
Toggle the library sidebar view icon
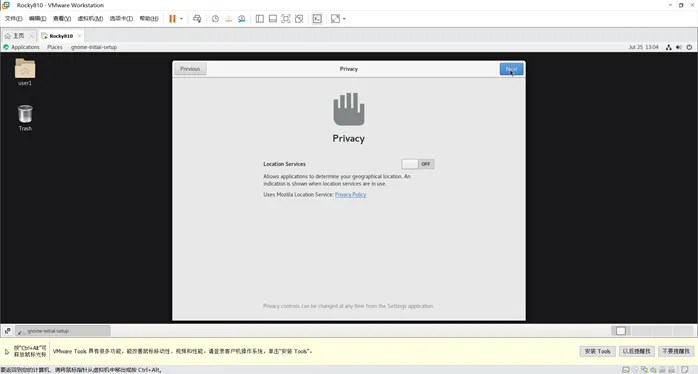tap(260, 19)
